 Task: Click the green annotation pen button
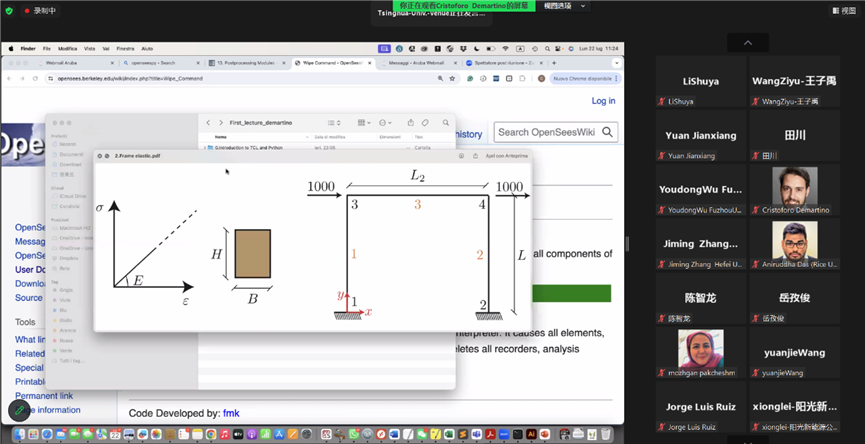pos(19,410)
